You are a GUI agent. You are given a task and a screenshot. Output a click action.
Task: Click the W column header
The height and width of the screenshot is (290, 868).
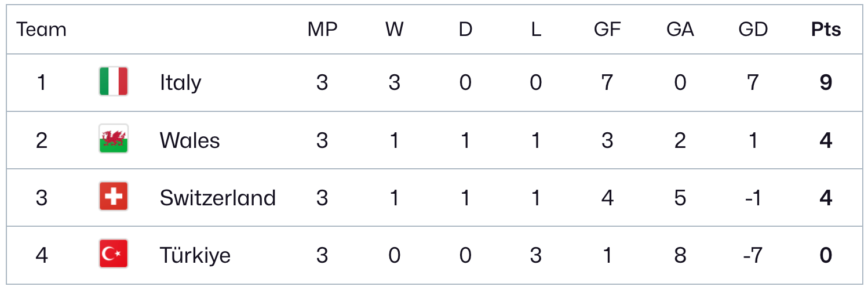pos(394,30)
